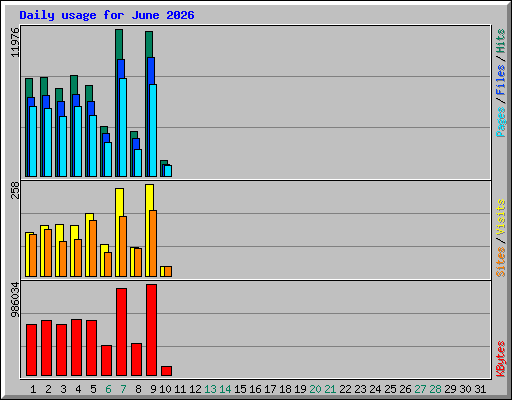Click the orange Sites bar for day 9
This screenshot has height=400, width=512.
[x=153, y=243]
